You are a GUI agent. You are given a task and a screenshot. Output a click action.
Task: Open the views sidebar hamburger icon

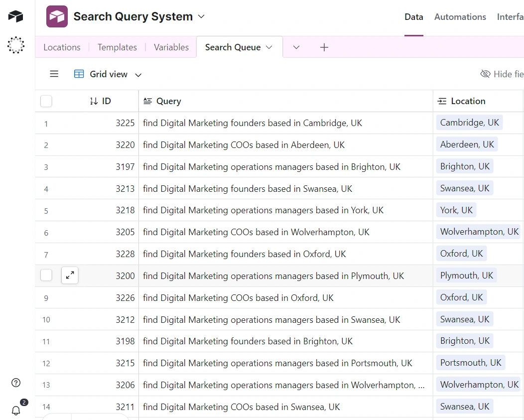[x=54, y=74]
